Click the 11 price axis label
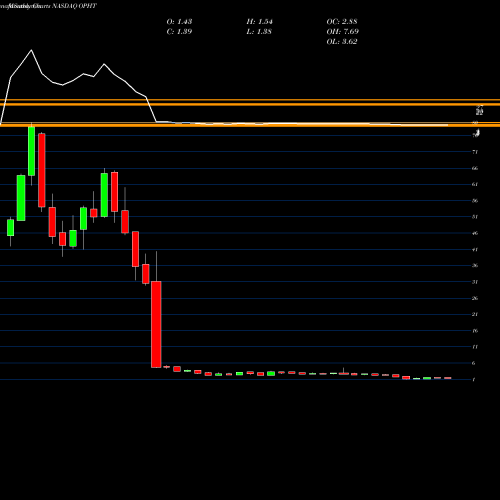This screenshot has width=500, height=500. pyautogui.click(x=475, y=347)
